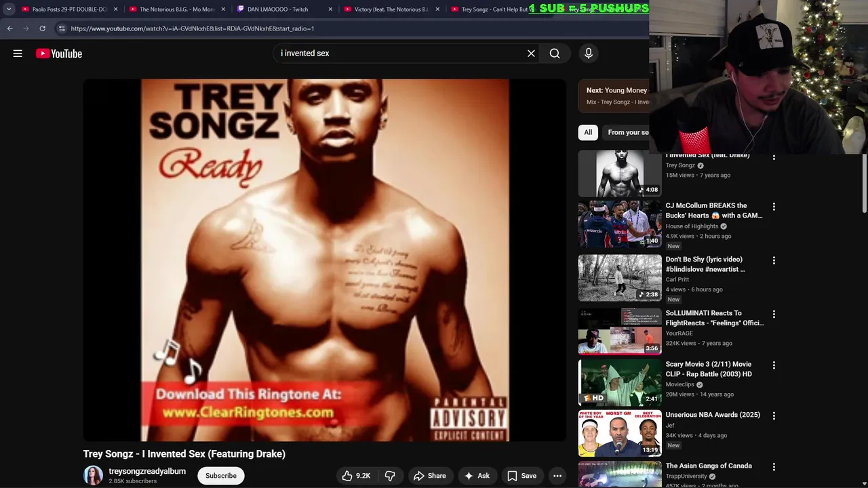The width and height of the screenshot is (868, 488).
Task: Select the From your search filter chip
Action: [x=627, y=132]
